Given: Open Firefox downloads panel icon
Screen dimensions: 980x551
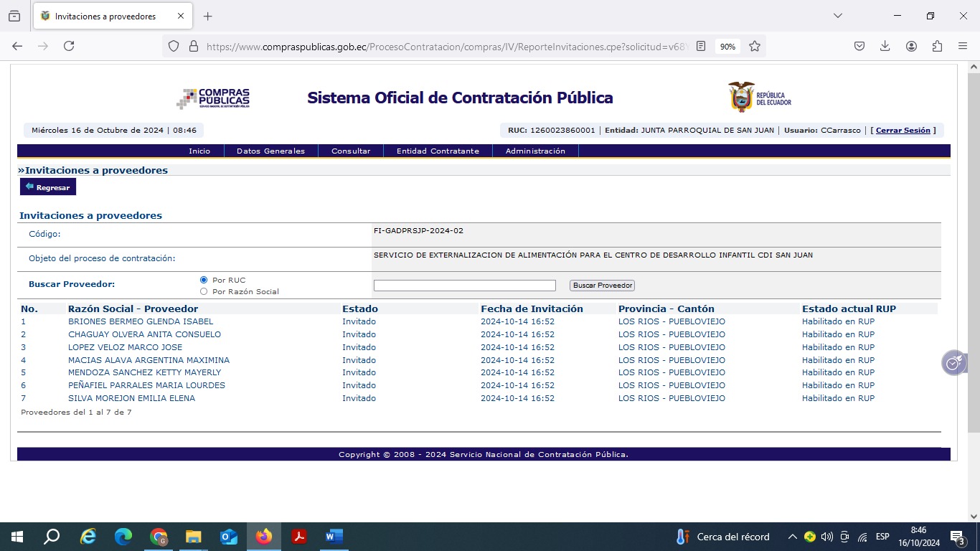Looking at the screenshot, I should tap(885, 46).
